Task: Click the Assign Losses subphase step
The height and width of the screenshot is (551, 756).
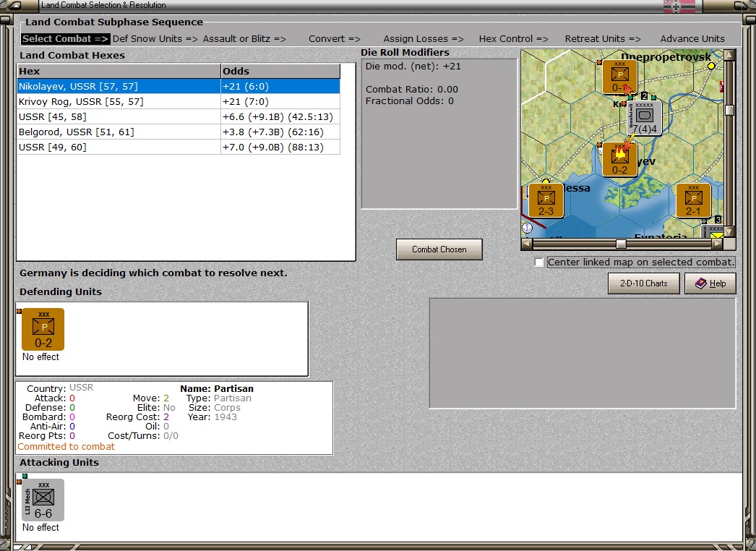Action: pyautogui.click(x=424, y=38)
